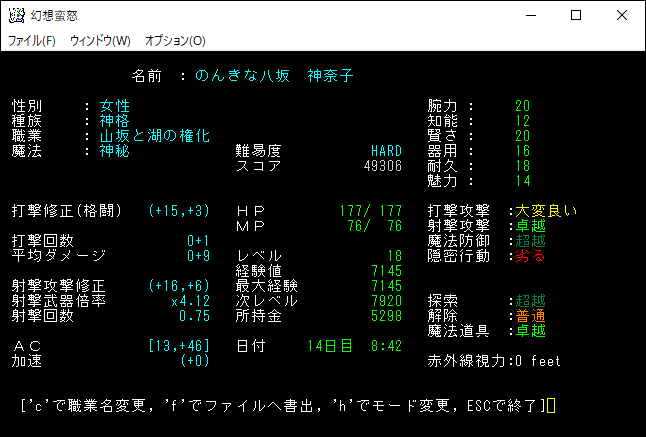Close the 幻想蛮怒 window
Image resolution: width=646 pixels, height=437 pixels.
click(x=621, y=16)
